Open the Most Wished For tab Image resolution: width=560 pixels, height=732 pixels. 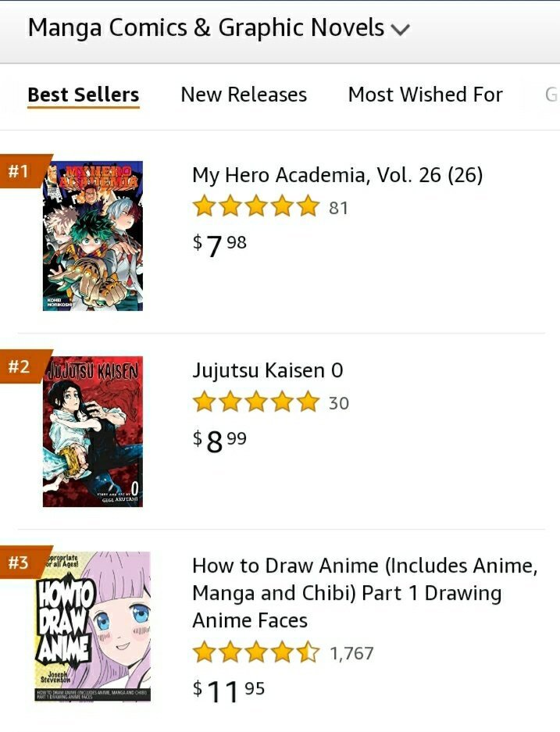coord(425,95)
